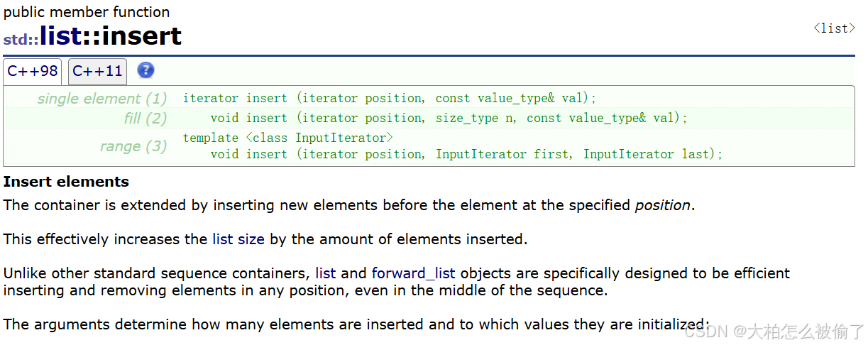Click the 'list' link before 'and forward_list'

326,273
